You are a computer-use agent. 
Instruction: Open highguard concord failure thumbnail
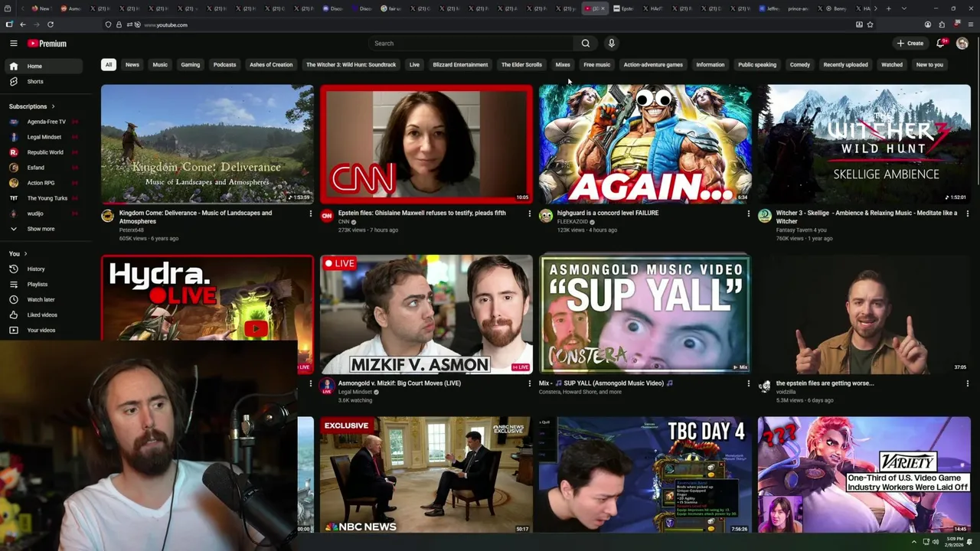[x=645, y=144]
